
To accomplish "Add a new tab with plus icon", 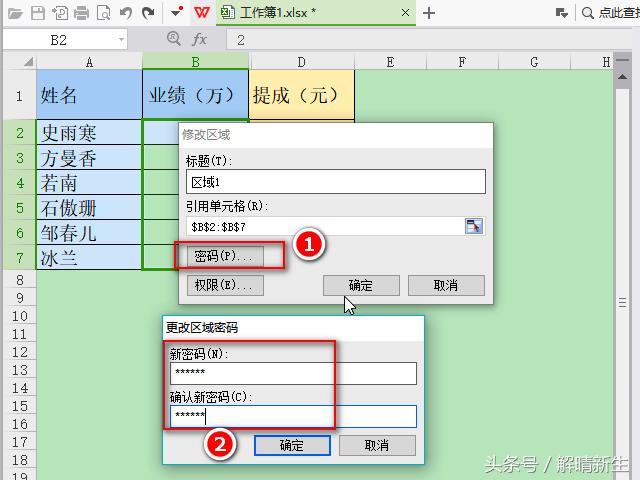I will [429, 13].
